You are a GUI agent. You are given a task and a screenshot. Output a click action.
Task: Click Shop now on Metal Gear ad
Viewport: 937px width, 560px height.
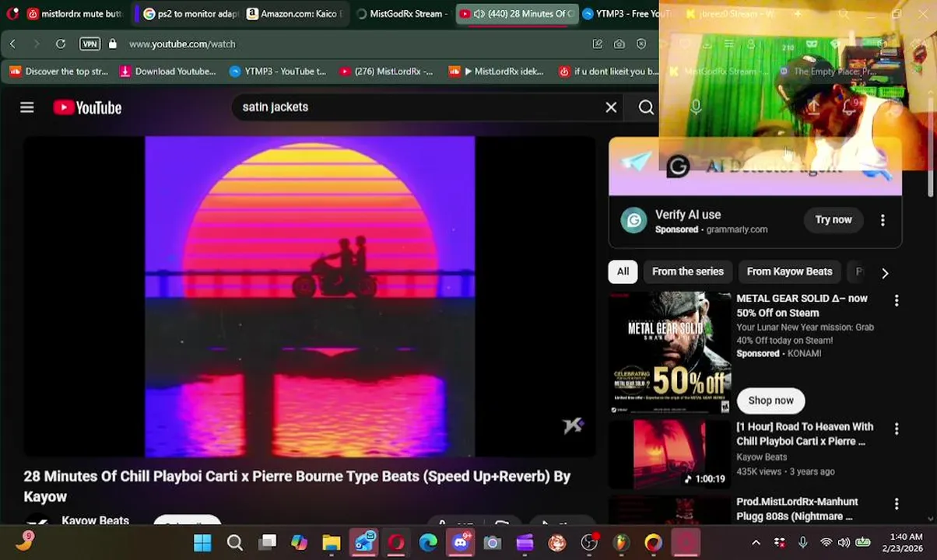pos(770,401)
